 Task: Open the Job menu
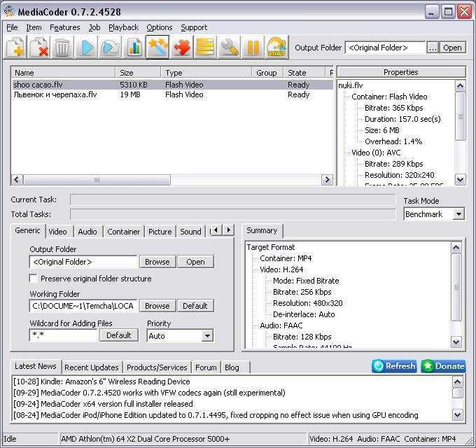pos(94,27)
